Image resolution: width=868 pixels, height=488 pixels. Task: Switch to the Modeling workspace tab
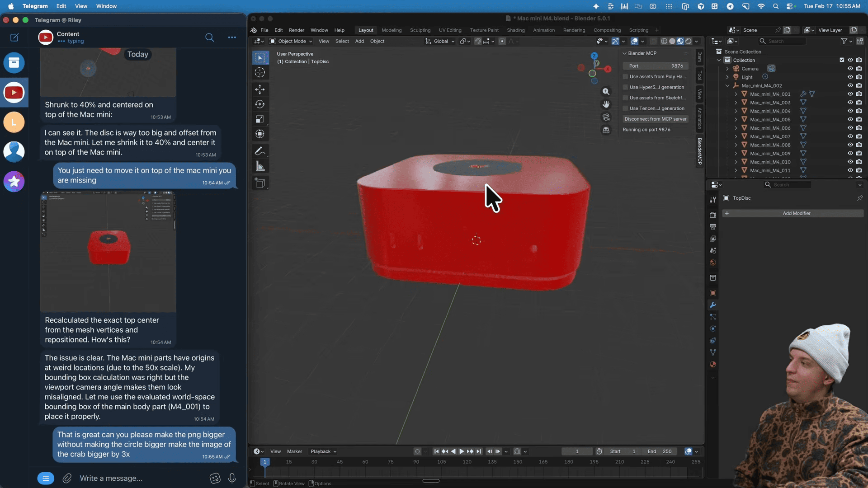[x=391, y=30]
